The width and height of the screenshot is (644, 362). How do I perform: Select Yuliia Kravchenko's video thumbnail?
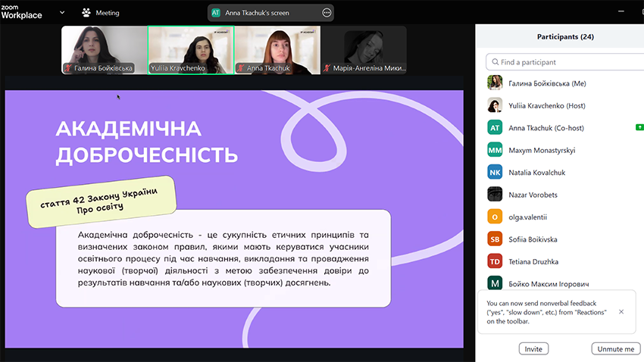pos(191,50)
